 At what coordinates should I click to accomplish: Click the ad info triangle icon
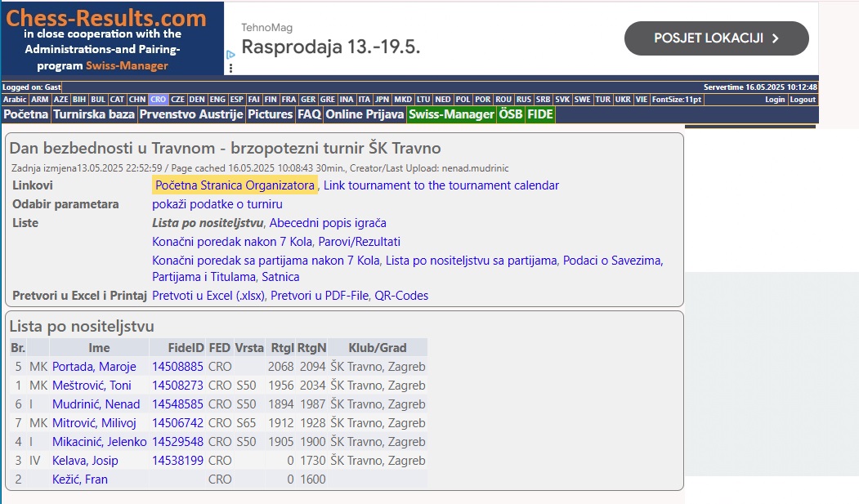coord(230,55)
